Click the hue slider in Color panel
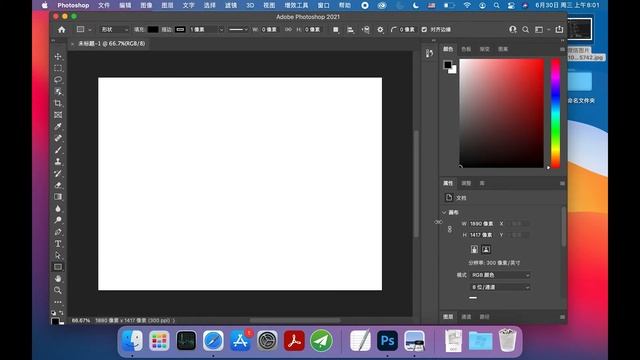Screen dimensions: 640x360 [555, 113]
